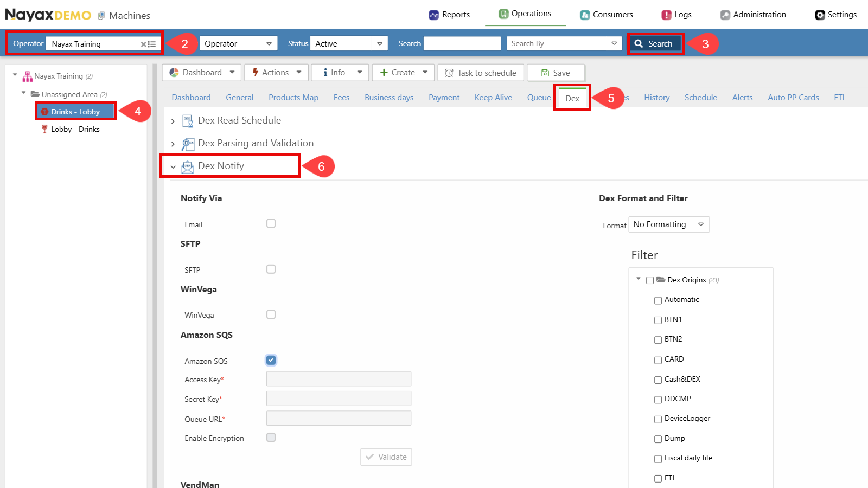Clear the Operator field with the X icon
The height and width of the screenshot is (488, 868).
pos(144,44)
